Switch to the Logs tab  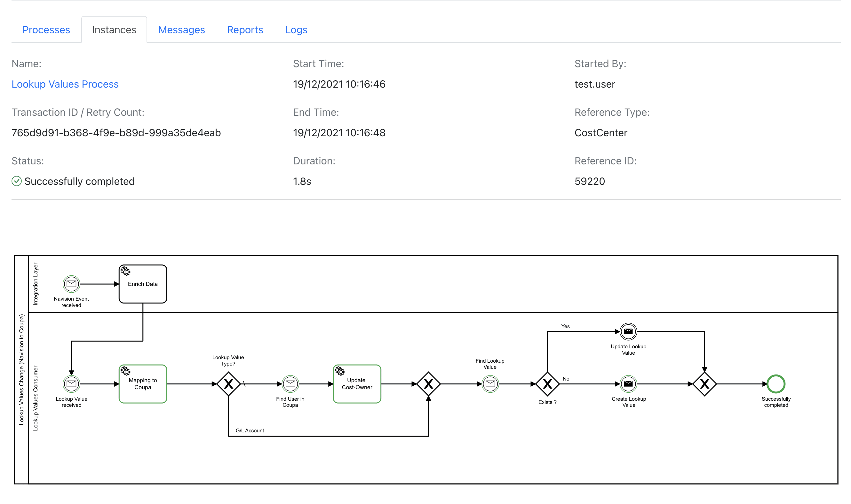pyautogui.click(x=296, y=29)
